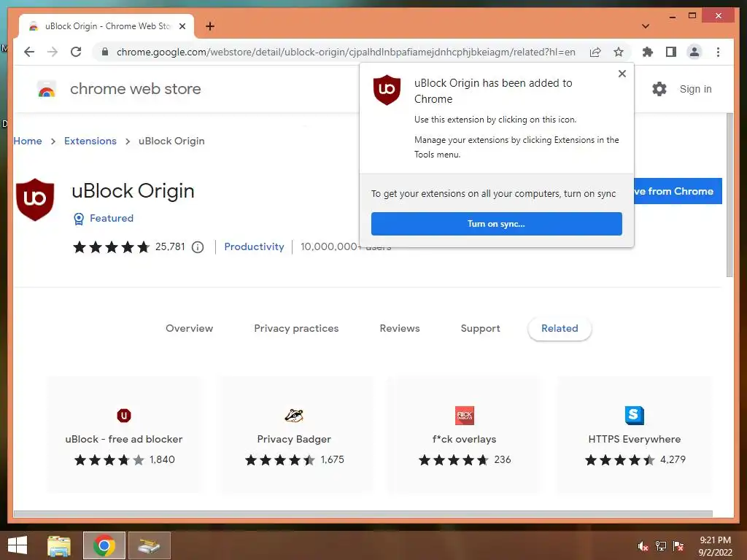Click Remove from Chrome button
Screen dimensions: 747x560
click(x=678, y=191)
